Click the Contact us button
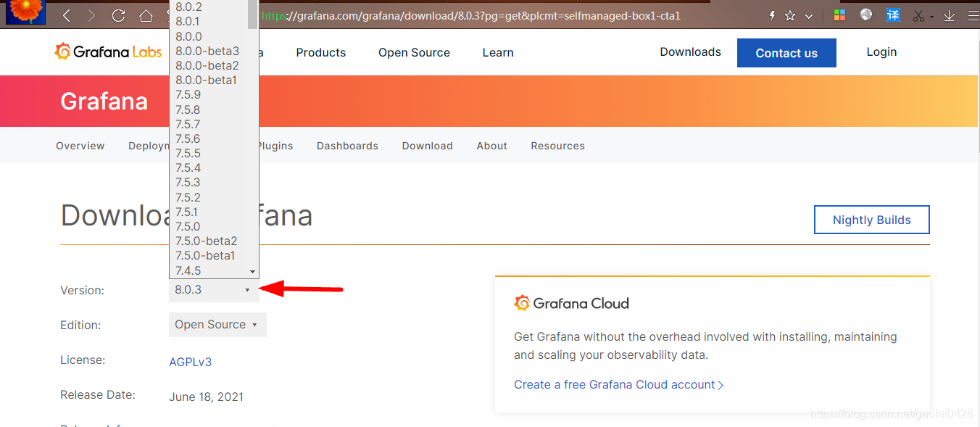 (786, 53)
